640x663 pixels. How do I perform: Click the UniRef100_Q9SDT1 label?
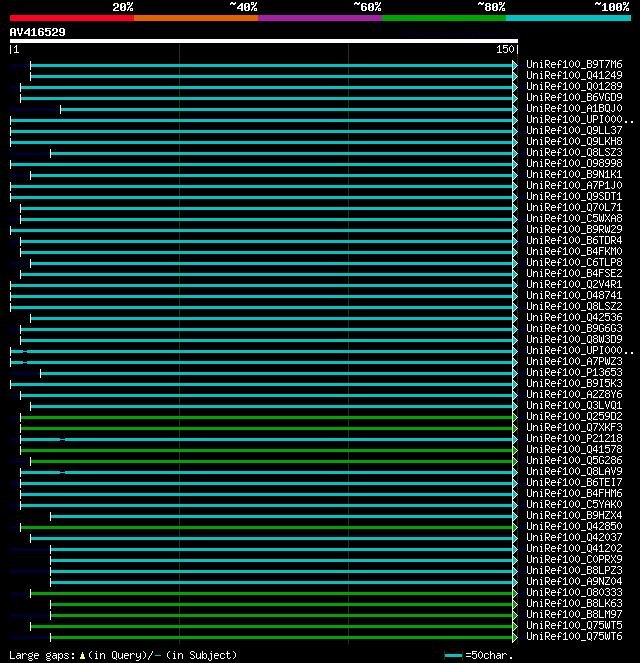[574, 196]
